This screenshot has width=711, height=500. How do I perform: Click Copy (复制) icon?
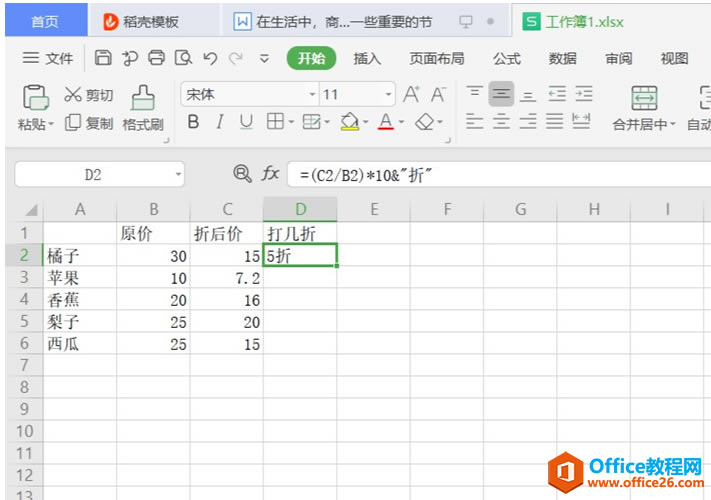(73, 122)
